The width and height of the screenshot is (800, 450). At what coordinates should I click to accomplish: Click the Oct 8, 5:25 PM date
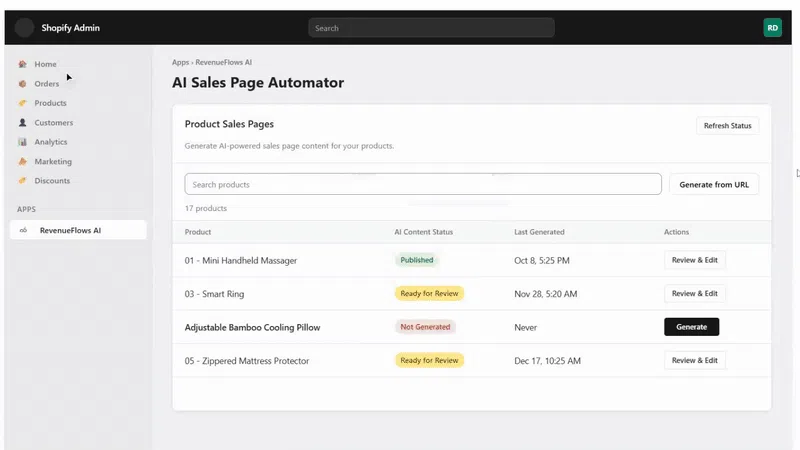click(542, 260)
